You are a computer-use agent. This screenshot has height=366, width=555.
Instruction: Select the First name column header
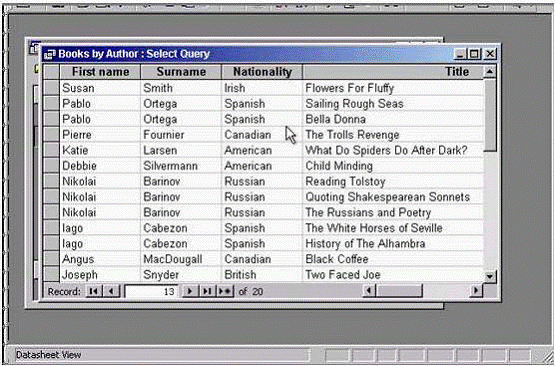(x=100, y=72)
